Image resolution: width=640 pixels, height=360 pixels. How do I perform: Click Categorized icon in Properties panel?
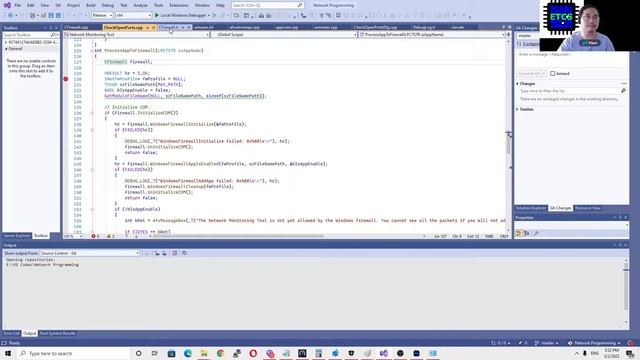(519, 233)
